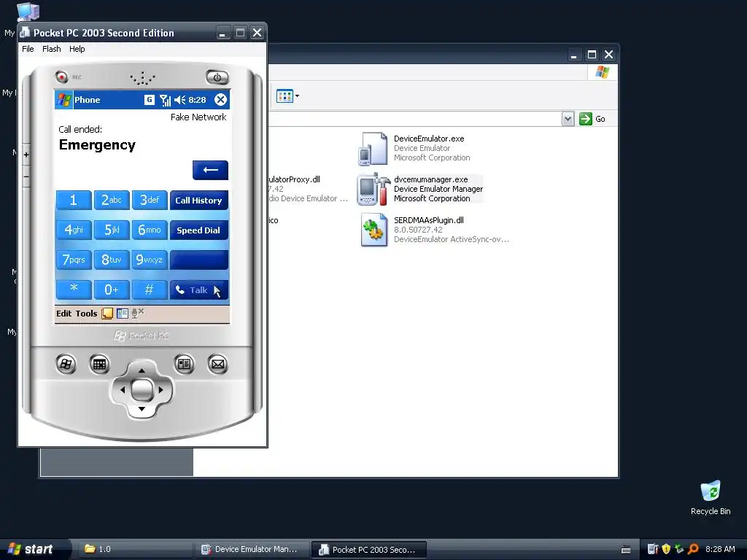Dial key 6mno on the keypad
Screen dimensions: 747x560
(x=150, y=230)
